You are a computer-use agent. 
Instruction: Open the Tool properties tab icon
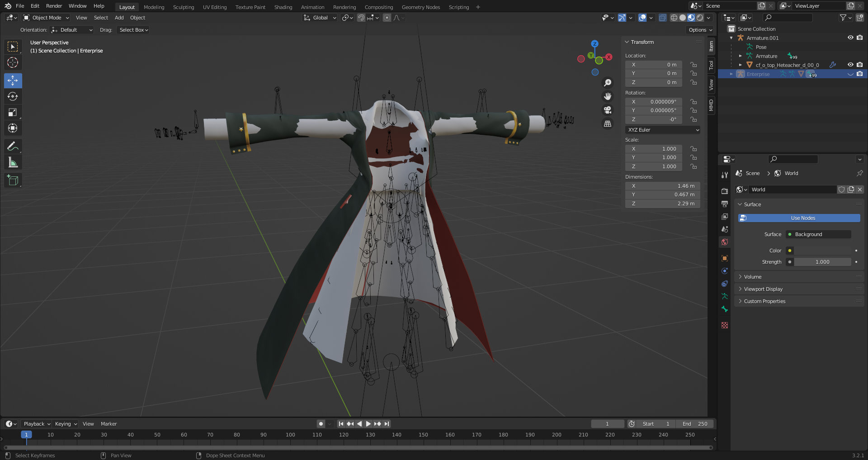(725, 175)
